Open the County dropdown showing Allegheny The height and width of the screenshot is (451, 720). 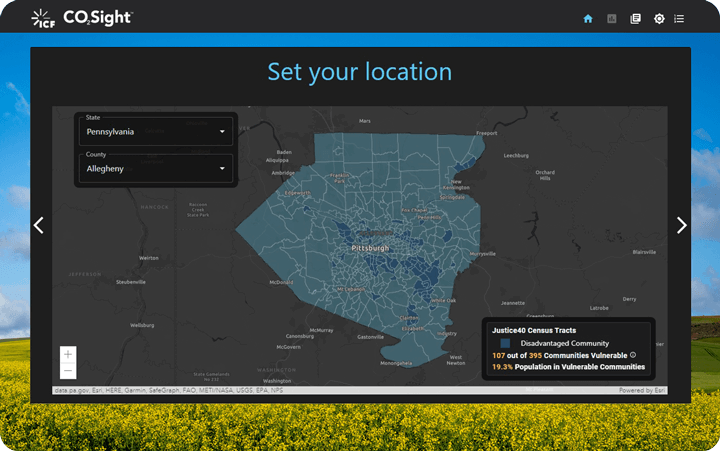pyautogui.click(x=155, y=169)
